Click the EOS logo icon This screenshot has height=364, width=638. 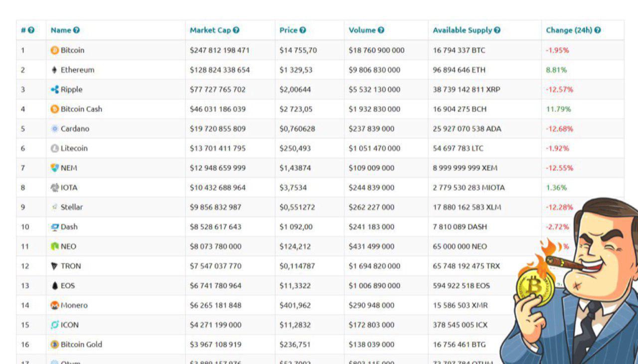pyautogui.click(x=55, y=286)
